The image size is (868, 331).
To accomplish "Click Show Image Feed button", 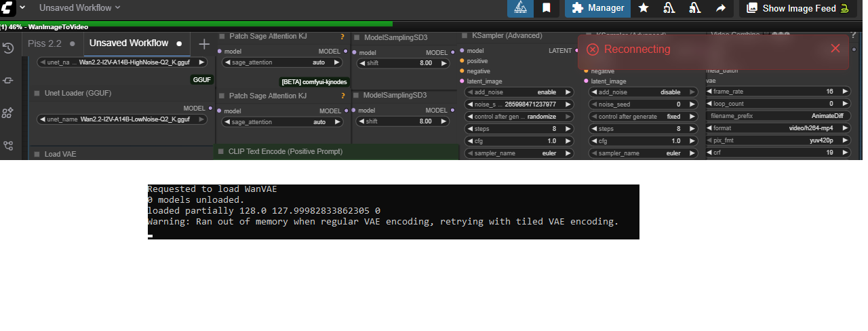I will [x=797, y=8].
